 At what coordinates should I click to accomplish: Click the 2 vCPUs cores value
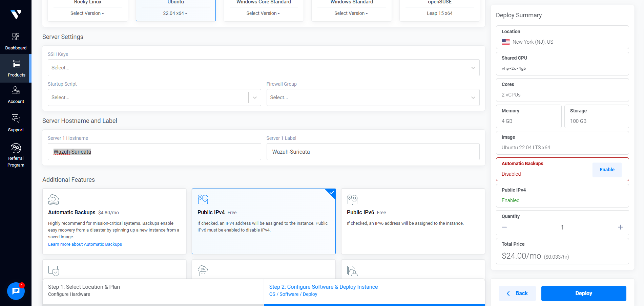(x=511, y=95)
